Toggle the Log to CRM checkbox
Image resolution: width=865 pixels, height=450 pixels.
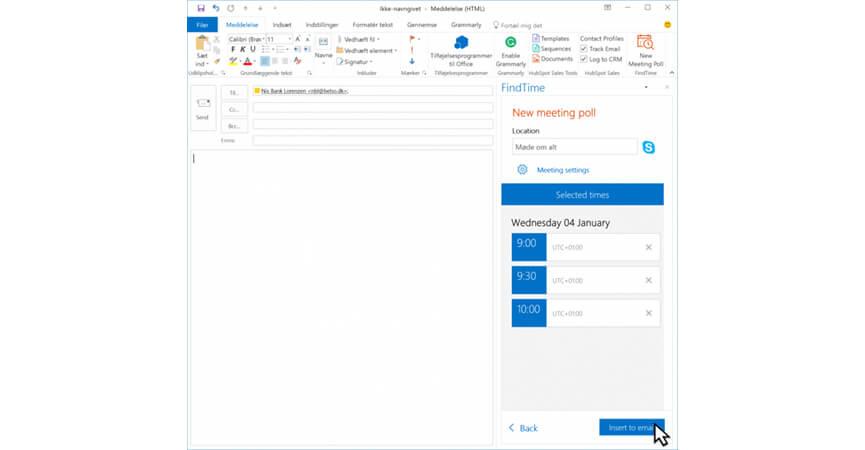pyautogui.click(x=584, y=59)
